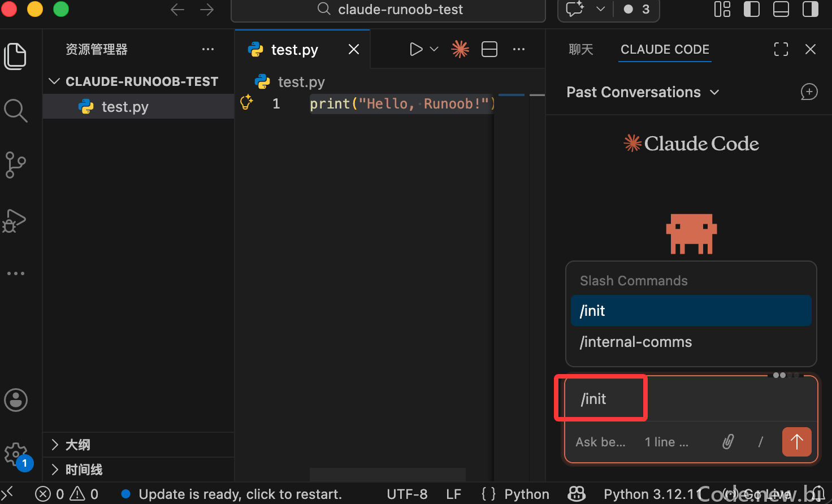Change the UTF-8 file encoding
The height and width of the screenshot is (504, 832).
pos(407,494)
